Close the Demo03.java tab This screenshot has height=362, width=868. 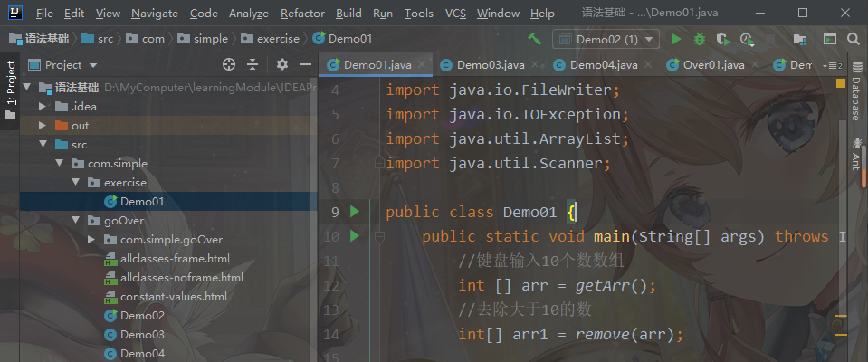click(x=534, y=65)
